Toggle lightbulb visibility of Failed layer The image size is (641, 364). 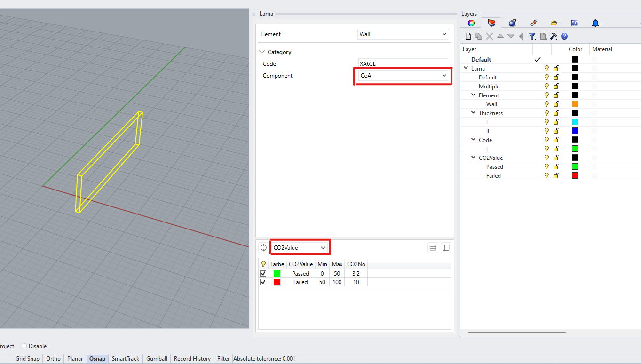(546, 175)
